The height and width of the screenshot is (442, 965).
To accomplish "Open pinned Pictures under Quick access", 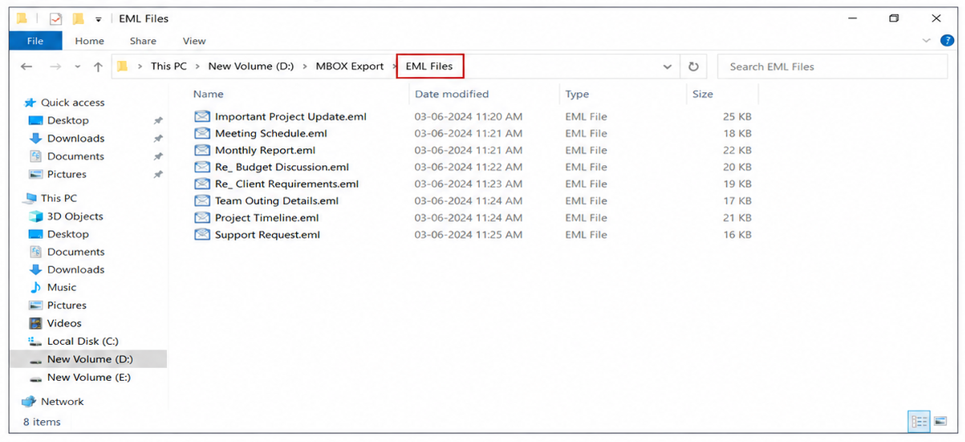I will click(66, 174).
